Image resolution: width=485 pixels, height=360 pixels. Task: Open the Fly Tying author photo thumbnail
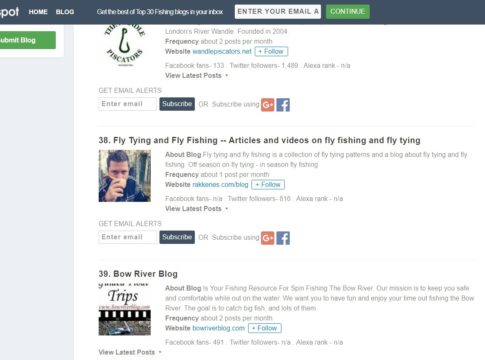tap(125, 176)
